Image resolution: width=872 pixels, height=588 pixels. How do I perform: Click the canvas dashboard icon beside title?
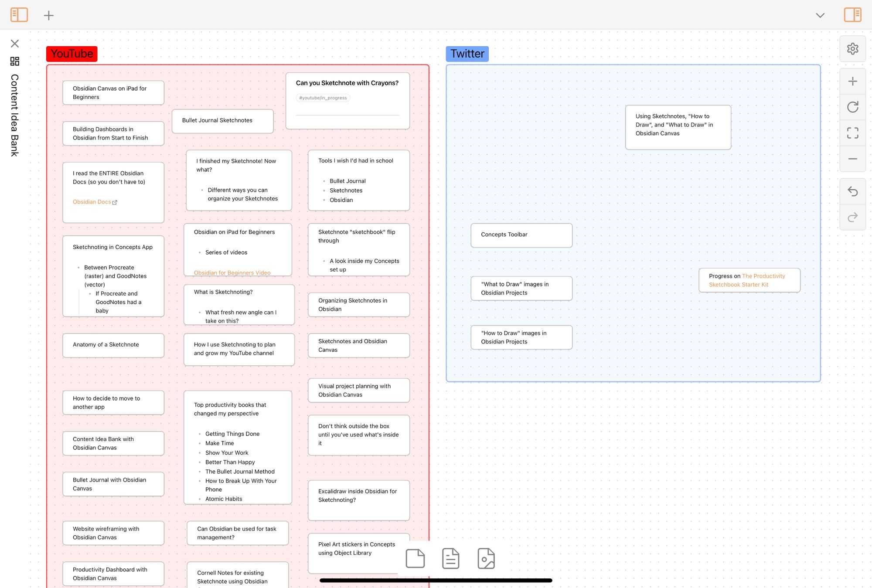click(15, 61)
